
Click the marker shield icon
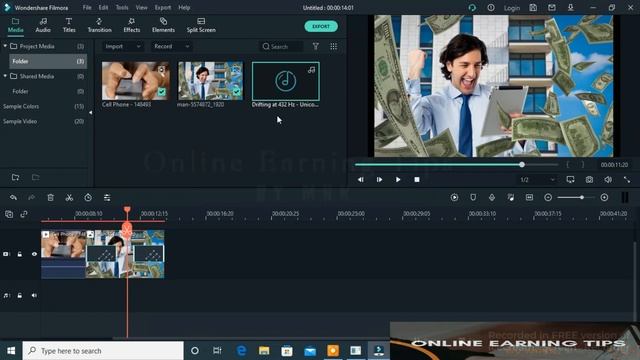(473, 198)
